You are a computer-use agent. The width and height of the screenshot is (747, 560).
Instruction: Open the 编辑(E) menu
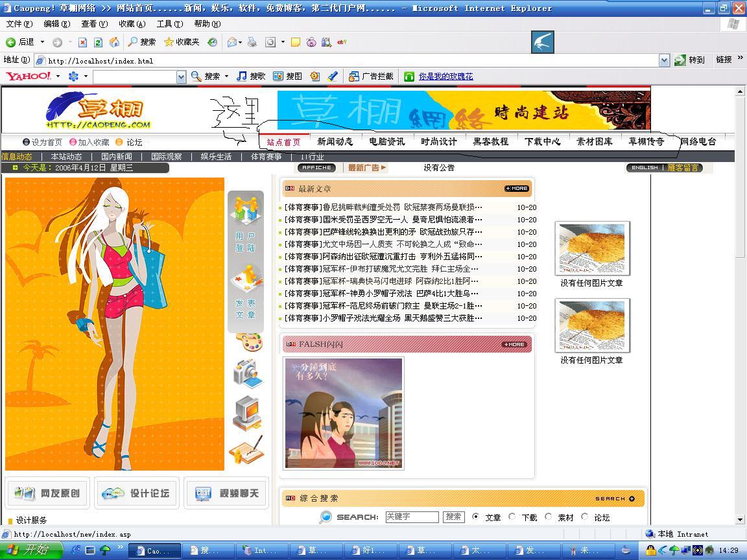[x=56, y=24]
